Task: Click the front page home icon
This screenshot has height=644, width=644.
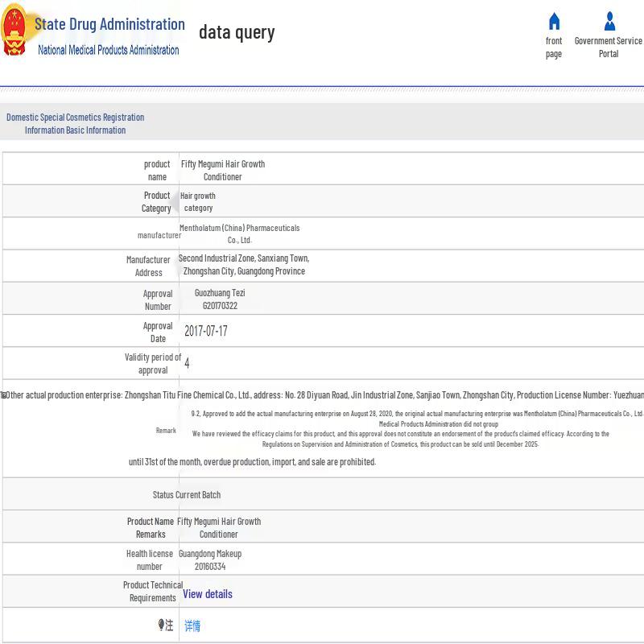Action: pos(554,22)
